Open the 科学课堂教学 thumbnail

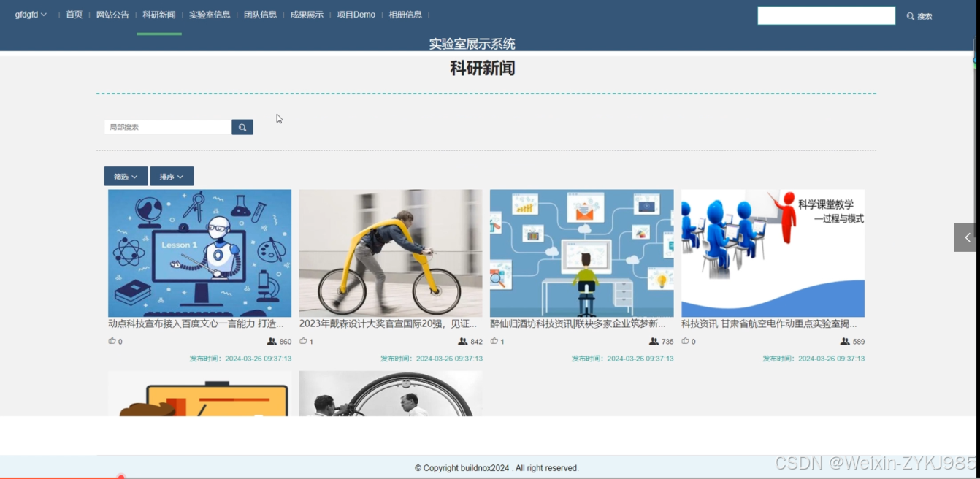773,253
